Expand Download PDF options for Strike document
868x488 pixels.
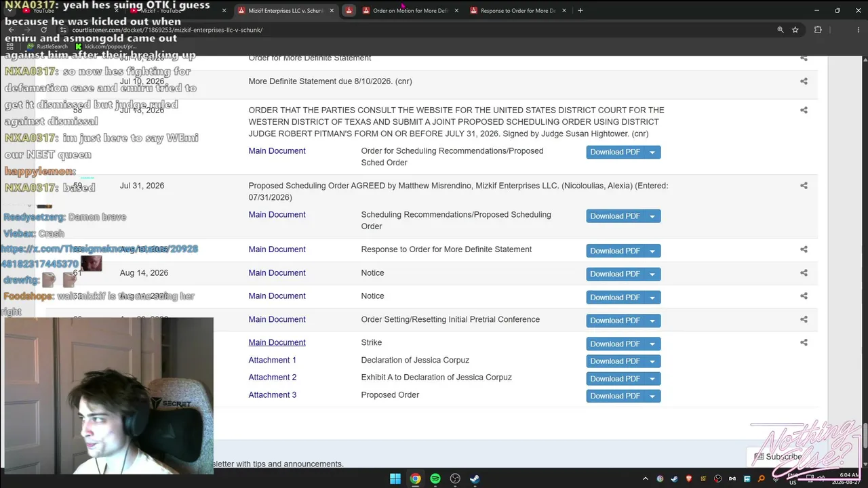652,344
